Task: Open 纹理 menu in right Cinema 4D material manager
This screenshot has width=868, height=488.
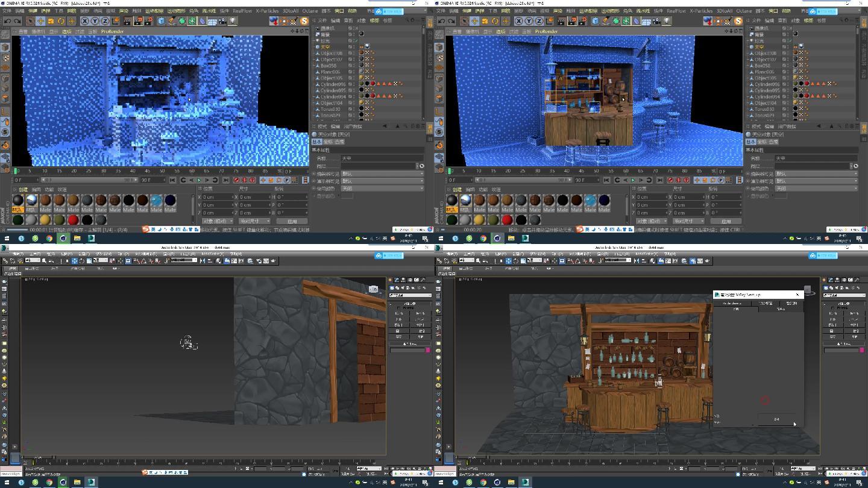Action: pos(496,189)
